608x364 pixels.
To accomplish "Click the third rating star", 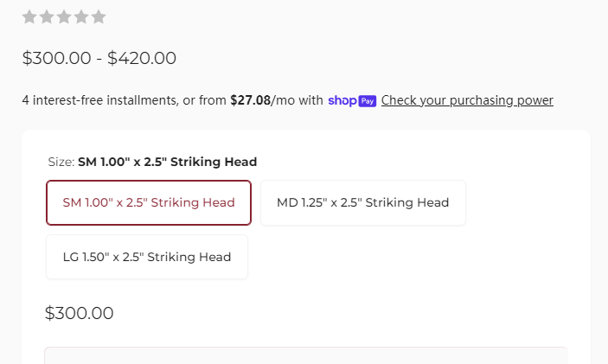I will 64,16.
